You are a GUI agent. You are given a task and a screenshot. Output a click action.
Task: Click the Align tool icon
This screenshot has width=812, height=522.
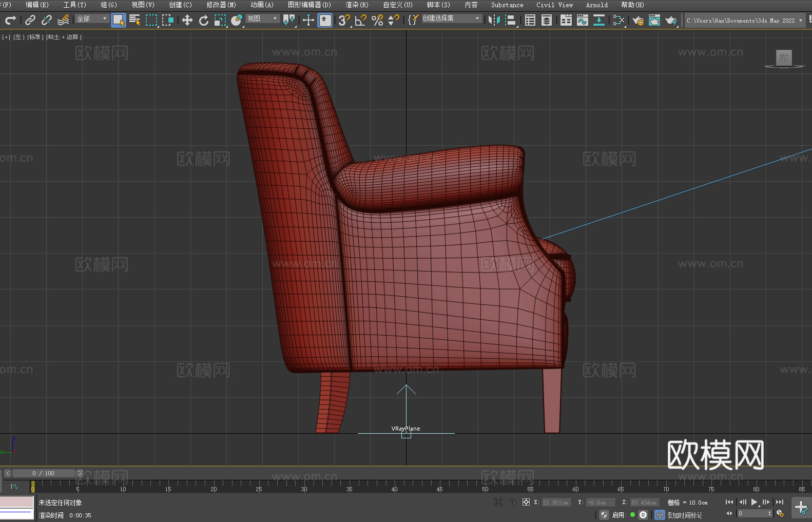pos(511,20)
